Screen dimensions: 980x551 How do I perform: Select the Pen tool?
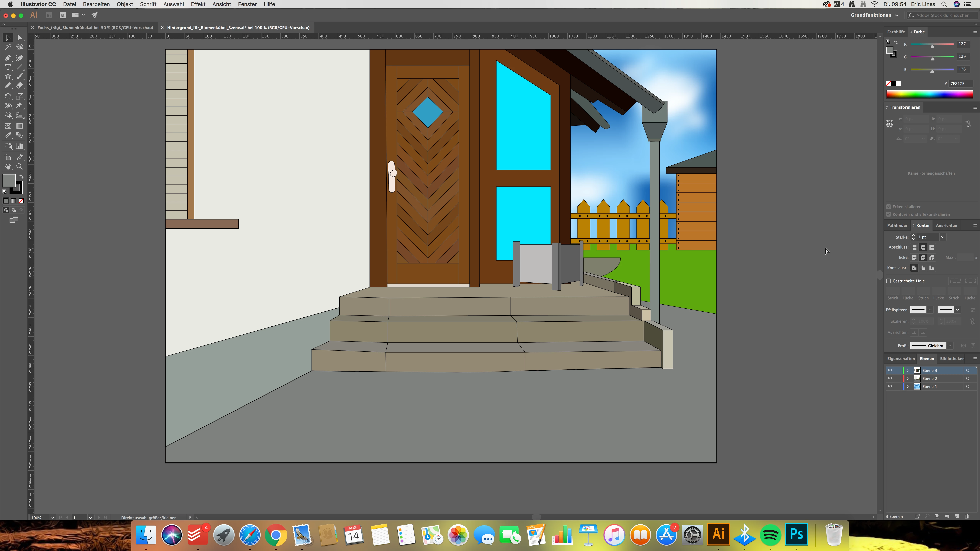pos(8,58)
